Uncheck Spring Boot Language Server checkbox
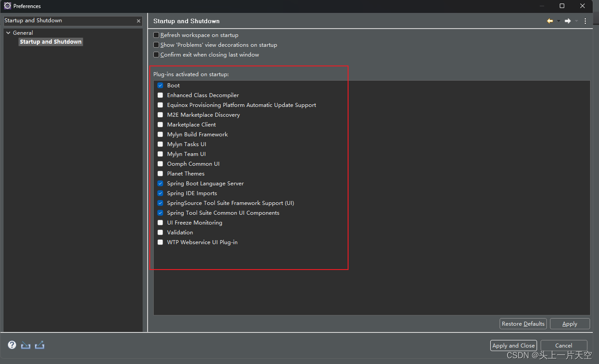 tap(160, 184)
